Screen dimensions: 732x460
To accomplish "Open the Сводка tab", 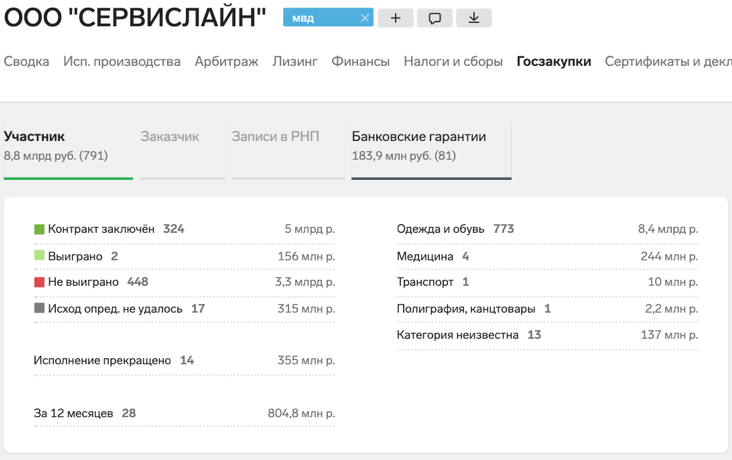I will 26,61.
